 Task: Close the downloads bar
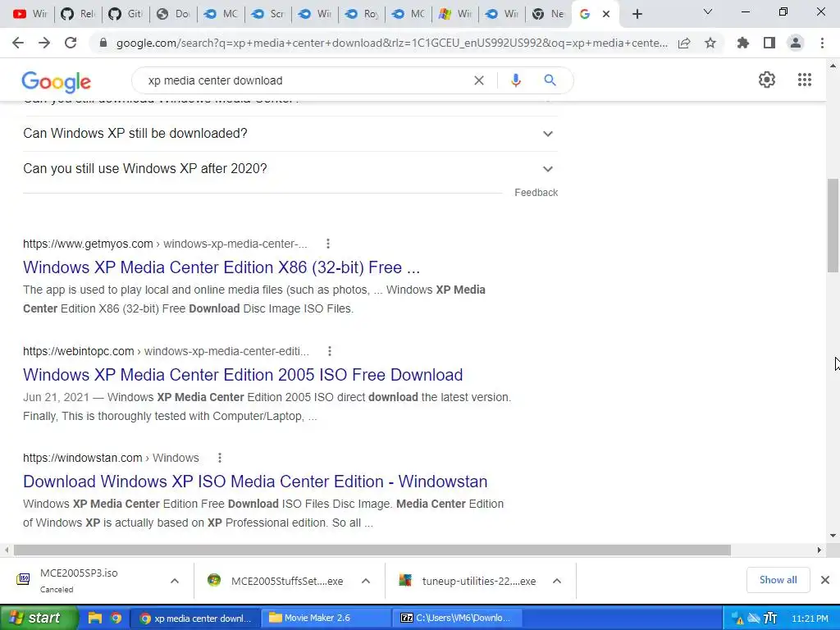[825, 580]
